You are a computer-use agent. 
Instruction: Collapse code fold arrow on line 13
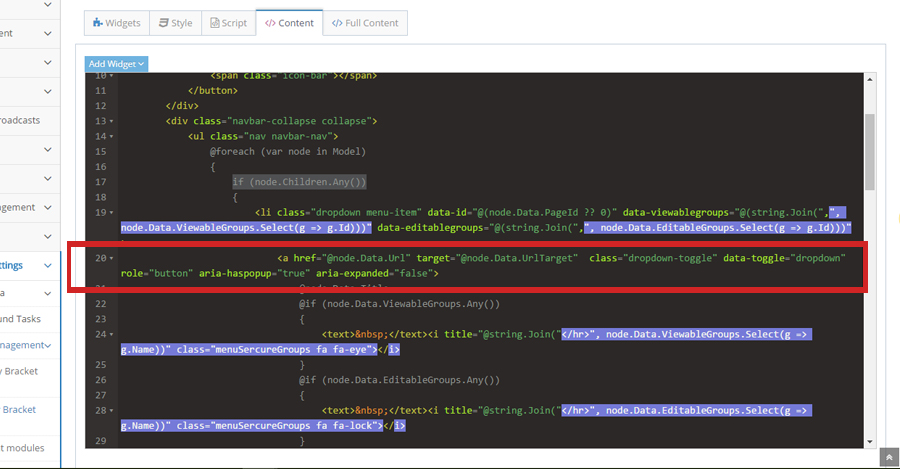[112, 122]
